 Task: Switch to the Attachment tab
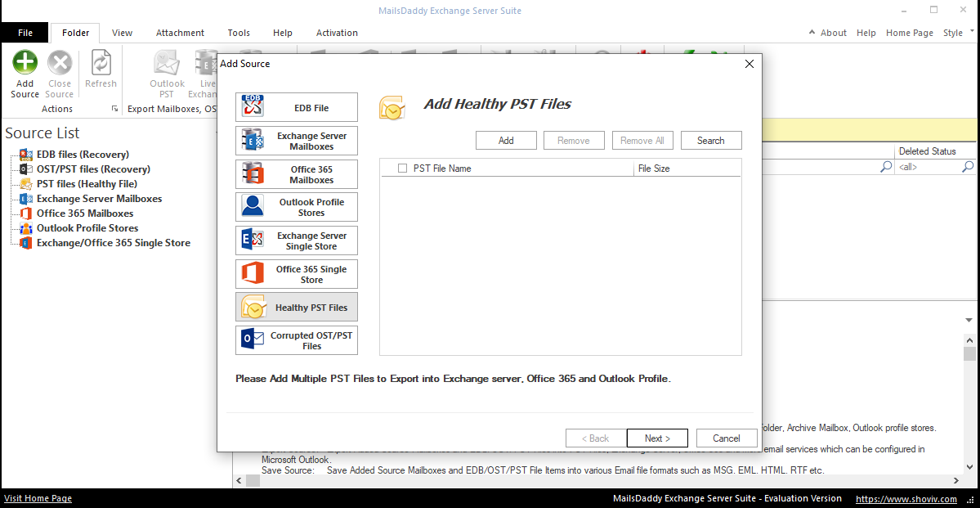(180, 33)
